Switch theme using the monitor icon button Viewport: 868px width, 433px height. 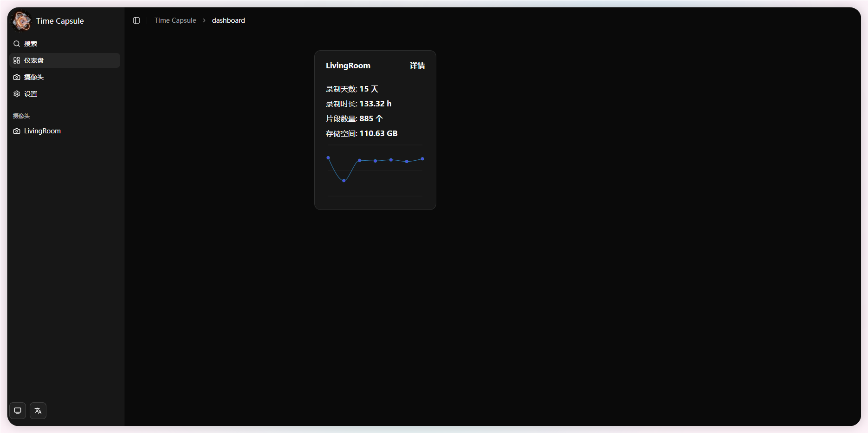18,411
